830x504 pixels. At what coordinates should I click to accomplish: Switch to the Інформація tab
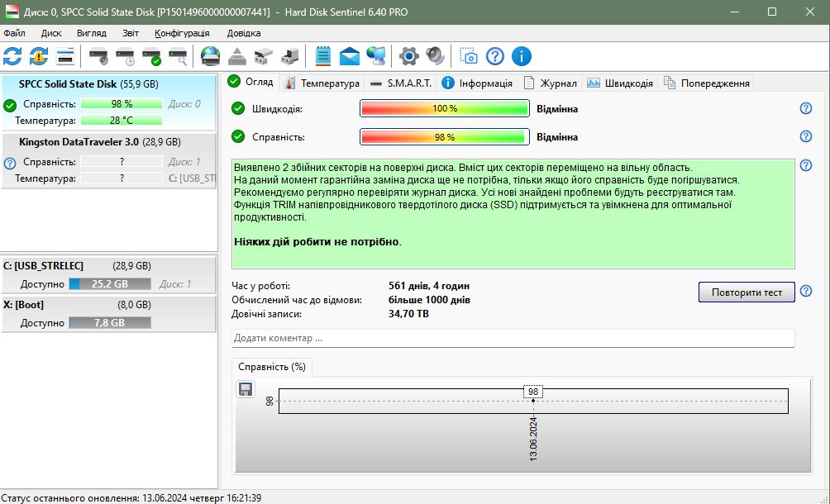coord(477,83)
